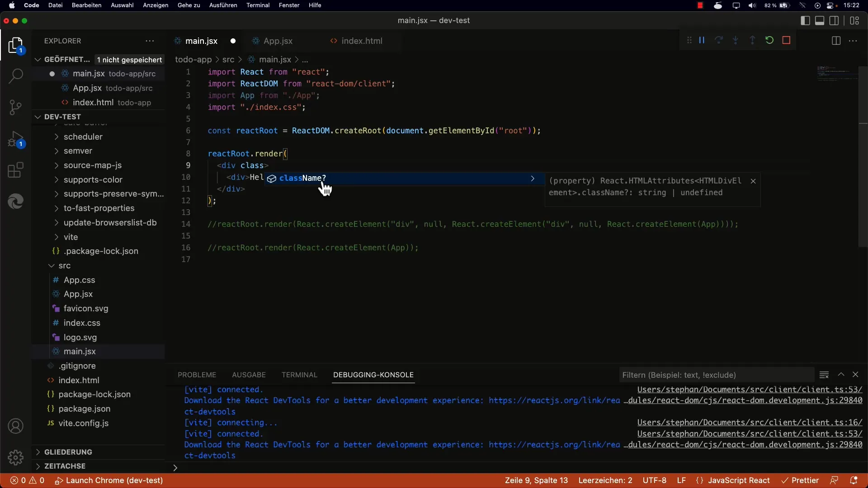Close the suggestion details popup

tap(753, 181)
